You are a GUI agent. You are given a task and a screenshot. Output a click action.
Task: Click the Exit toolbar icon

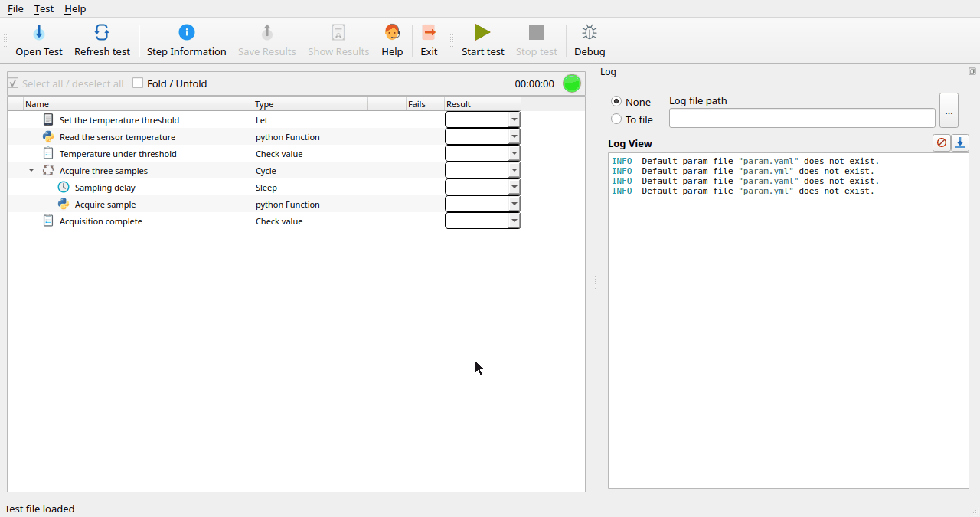pyautogui.click(x=429, y=32)
